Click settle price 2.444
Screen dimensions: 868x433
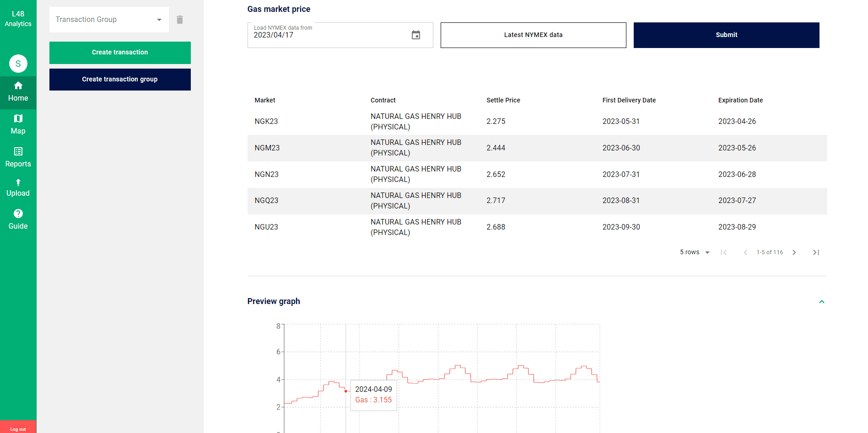[496, 148]
